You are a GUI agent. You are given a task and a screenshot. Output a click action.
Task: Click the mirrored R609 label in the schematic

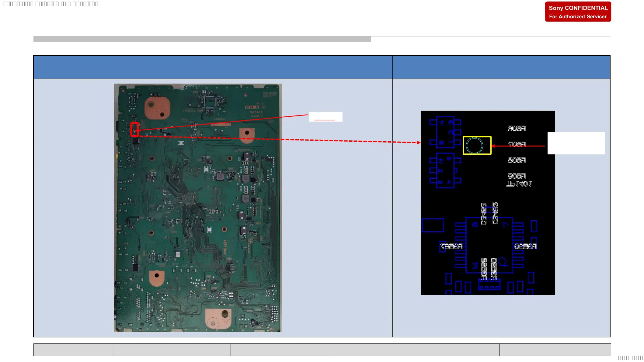(517, 176)
